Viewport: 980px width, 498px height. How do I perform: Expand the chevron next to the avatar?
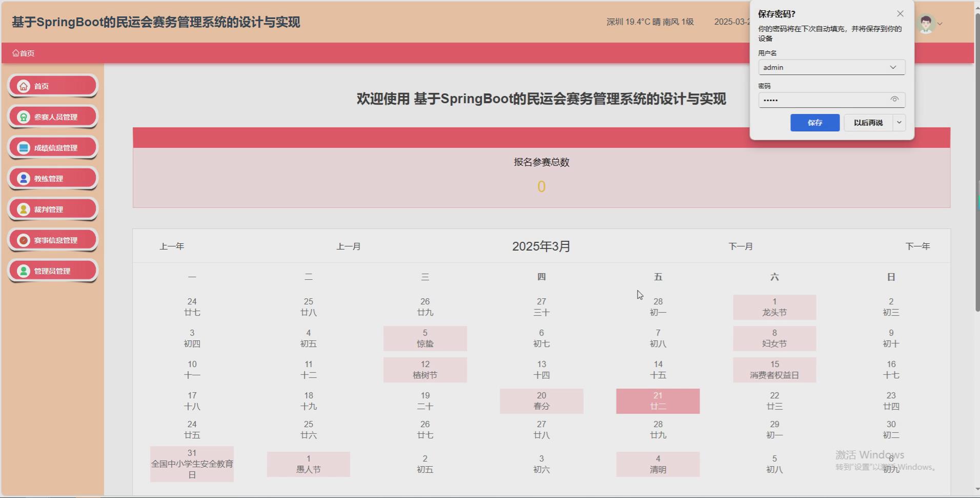coord(940,24)
